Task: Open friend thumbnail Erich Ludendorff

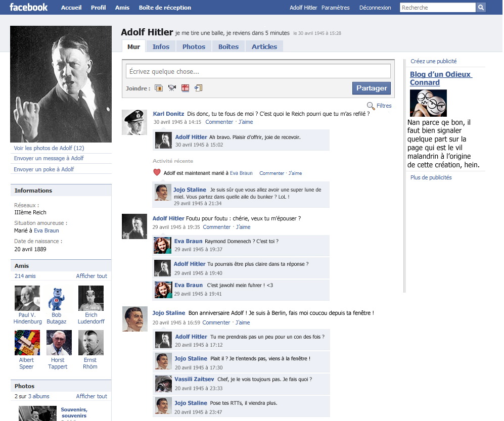Action: pos(91,298)
